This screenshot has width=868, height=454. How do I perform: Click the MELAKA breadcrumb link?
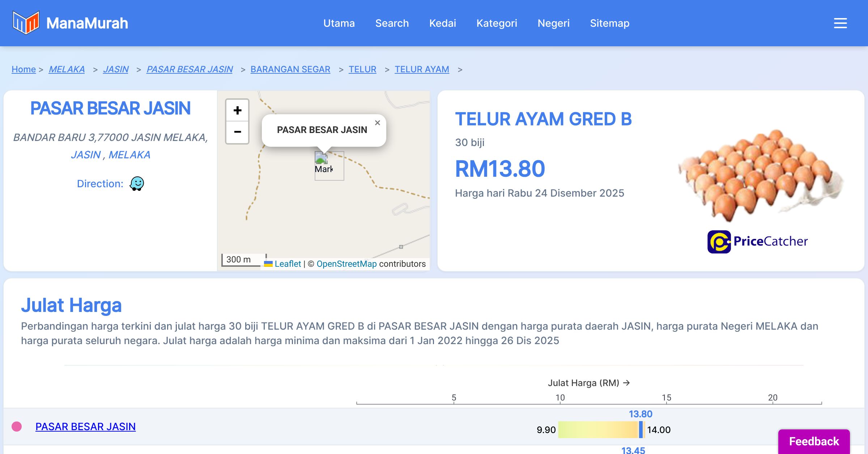click(67, 69)
